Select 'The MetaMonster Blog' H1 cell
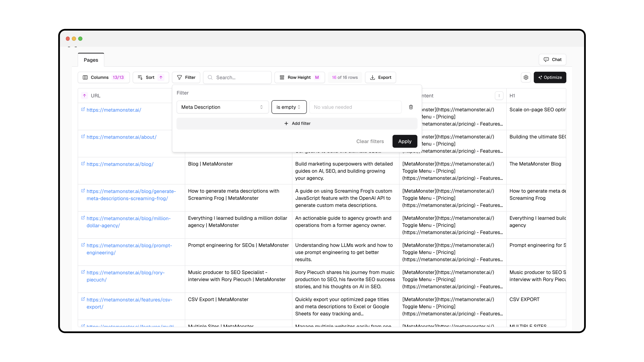 [x=536, y=171]
